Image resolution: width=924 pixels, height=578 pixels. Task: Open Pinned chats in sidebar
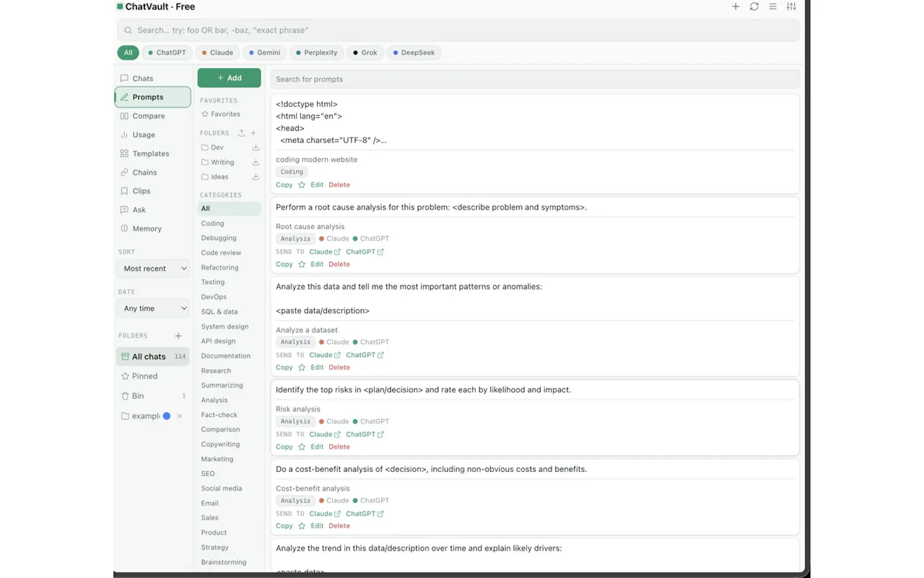(x=153, y=376)
